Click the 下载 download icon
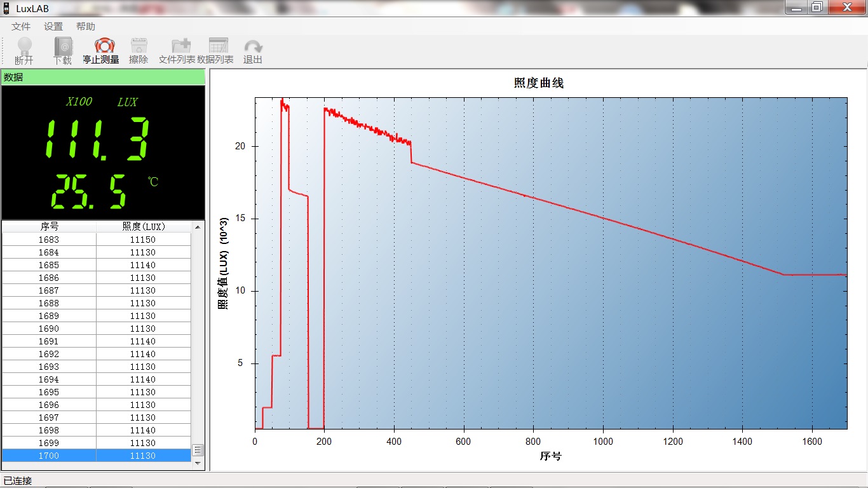The width and height of the screenshot is (868, 488). point(63,46)
